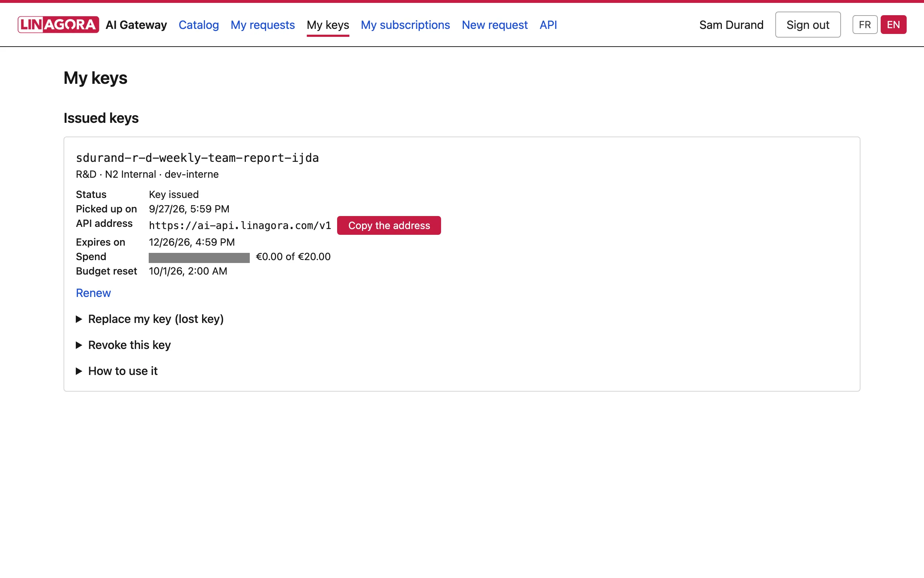The height and width of the screenshot is (578, 924).
Task: Click the LINAGORA logo
Action: (x=58, y=25)
